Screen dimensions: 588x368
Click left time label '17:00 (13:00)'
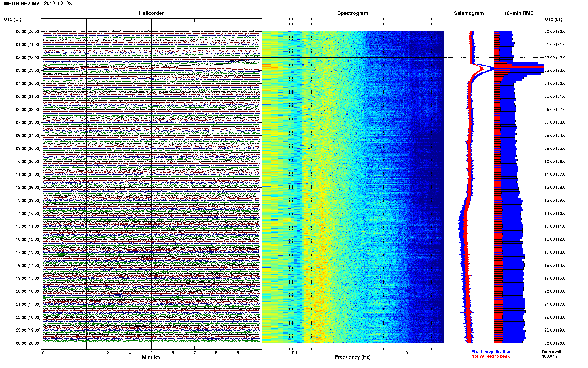[28, 252]
